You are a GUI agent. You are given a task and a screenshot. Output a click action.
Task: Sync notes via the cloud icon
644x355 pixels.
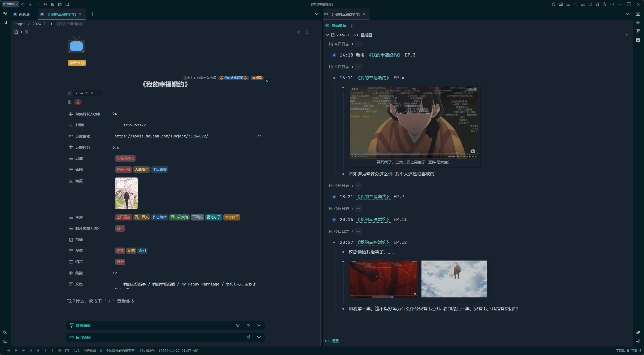click(x=23, y=4)
